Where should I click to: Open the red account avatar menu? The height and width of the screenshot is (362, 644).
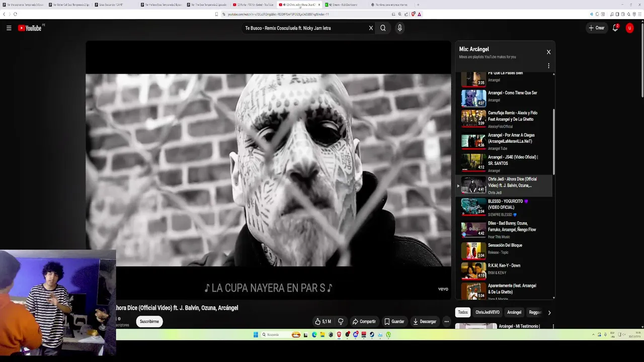[x=629, y=28]
